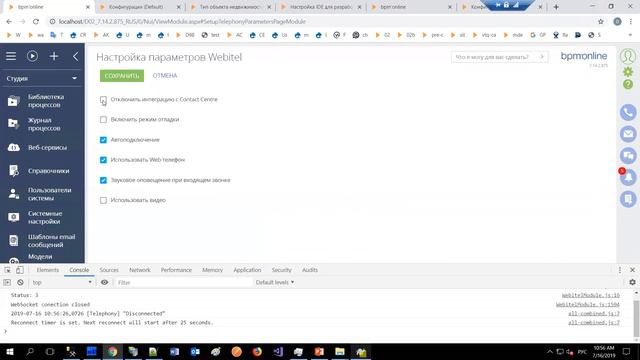
Task: Show the console sidebar icon
Action: tap(7, 282)
